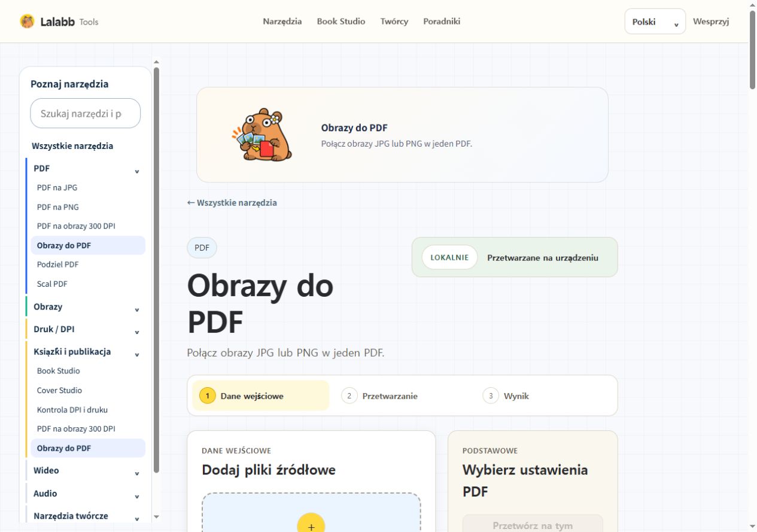Image resolution: width=757 pixels, height=532 pixels.
Task: Select step 1 Dane wejściowe
Action: point(260,396)
